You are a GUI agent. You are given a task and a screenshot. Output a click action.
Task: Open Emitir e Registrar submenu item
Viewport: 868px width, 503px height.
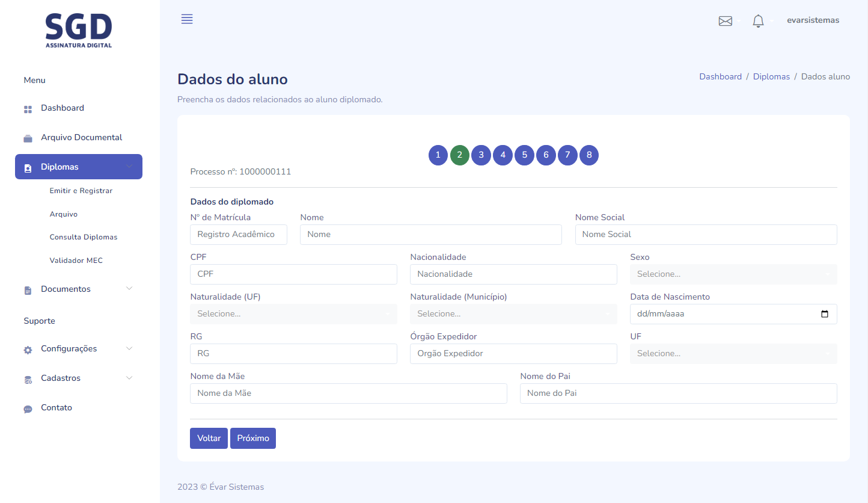[81, 191]
